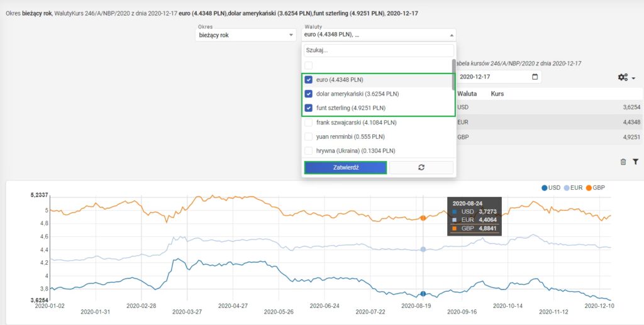Open the calendar picker icon in date field

point(535,77)
